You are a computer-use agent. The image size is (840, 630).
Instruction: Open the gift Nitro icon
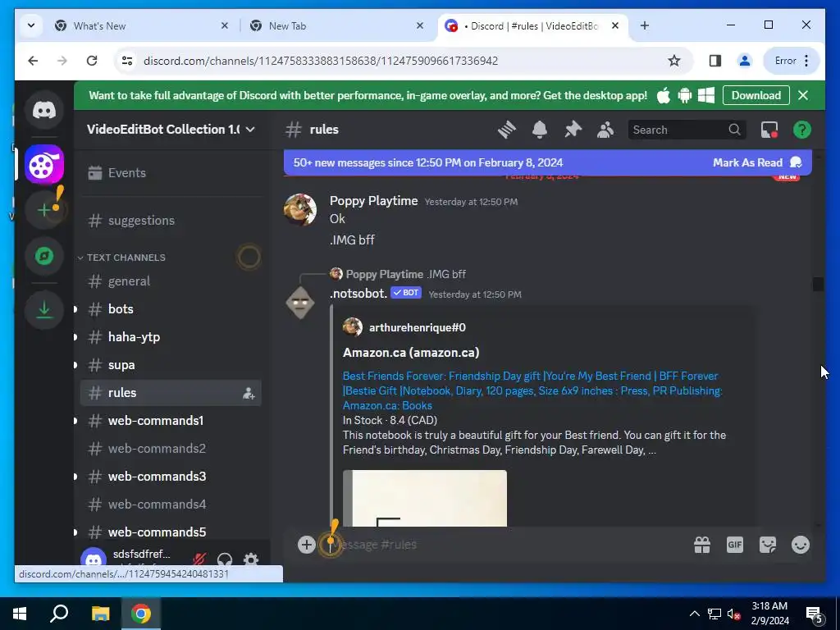tap(702, 545)
